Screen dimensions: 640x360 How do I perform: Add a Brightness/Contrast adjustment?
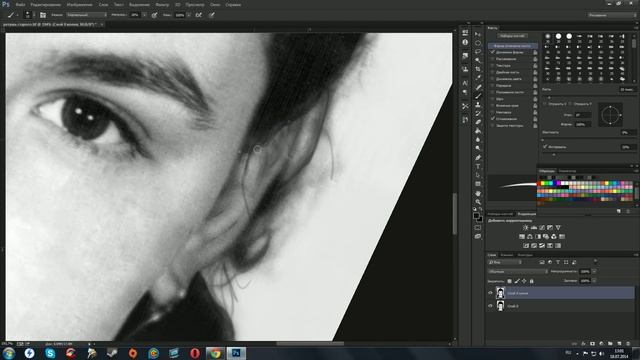tap(526, 227)
